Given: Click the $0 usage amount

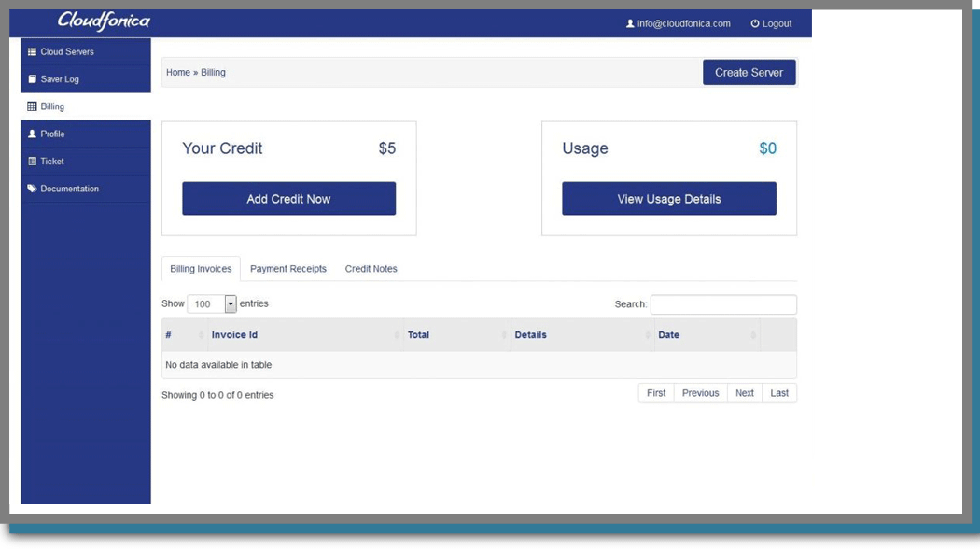Looking at the screenshot, I should [x=767, y=148].
